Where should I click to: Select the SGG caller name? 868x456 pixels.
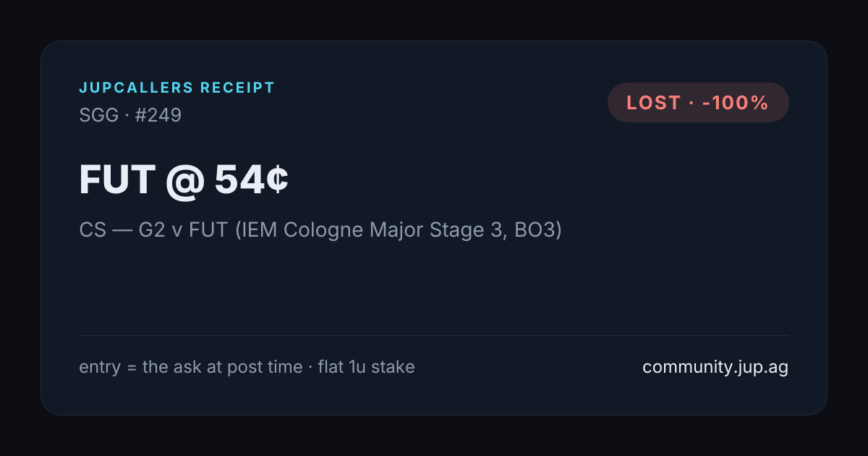click(98, 115)
